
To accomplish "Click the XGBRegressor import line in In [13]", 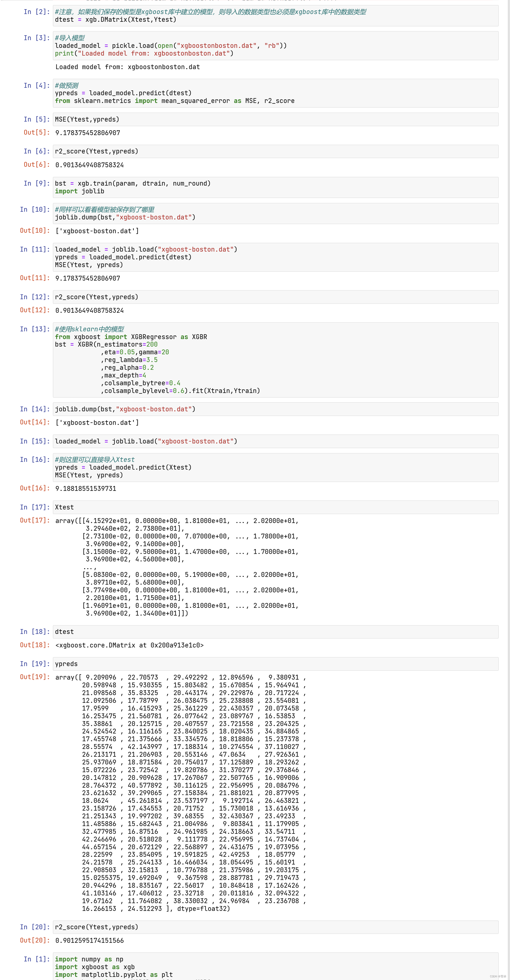I will pyautogui.click(x=131, y=337).
